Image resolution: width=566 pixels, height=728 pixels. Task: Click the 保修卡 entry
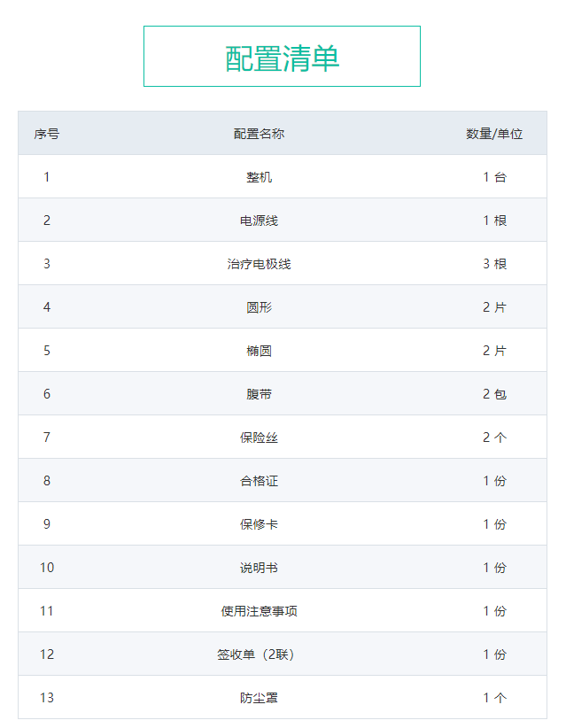pyautogui.click(x=259, y=524)
